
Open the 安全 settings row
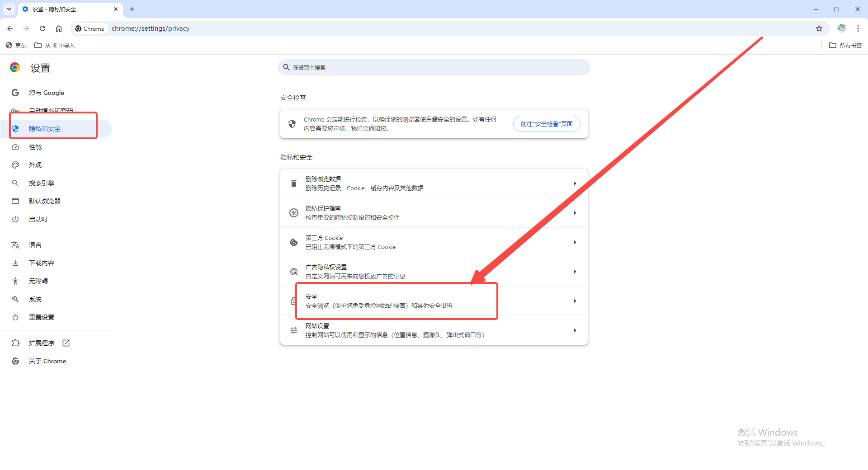[x=434, y=301]
